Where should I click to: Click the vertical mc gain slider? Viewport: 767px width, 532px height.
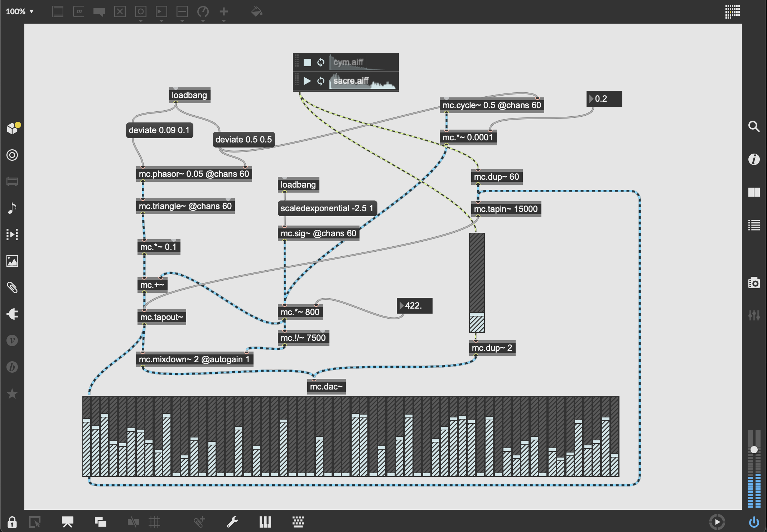477,283
